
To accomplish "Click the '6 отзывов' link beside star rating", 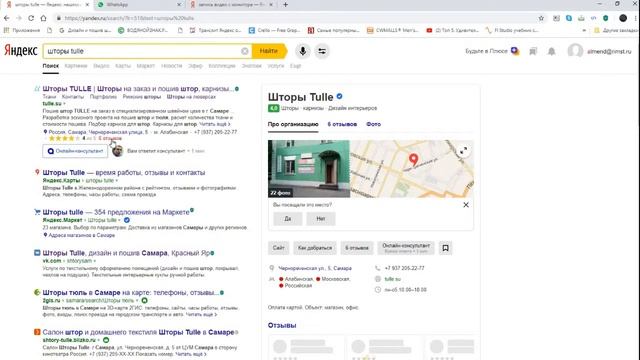I will tap(110, 138).
